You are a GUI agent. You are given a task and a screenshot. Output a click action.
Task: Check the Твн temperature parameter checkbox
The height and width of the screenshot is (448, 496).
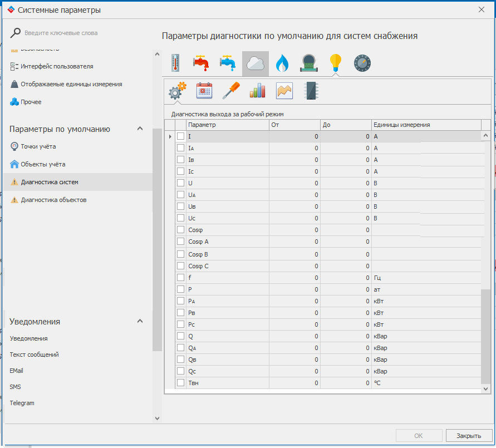(180, 383)
